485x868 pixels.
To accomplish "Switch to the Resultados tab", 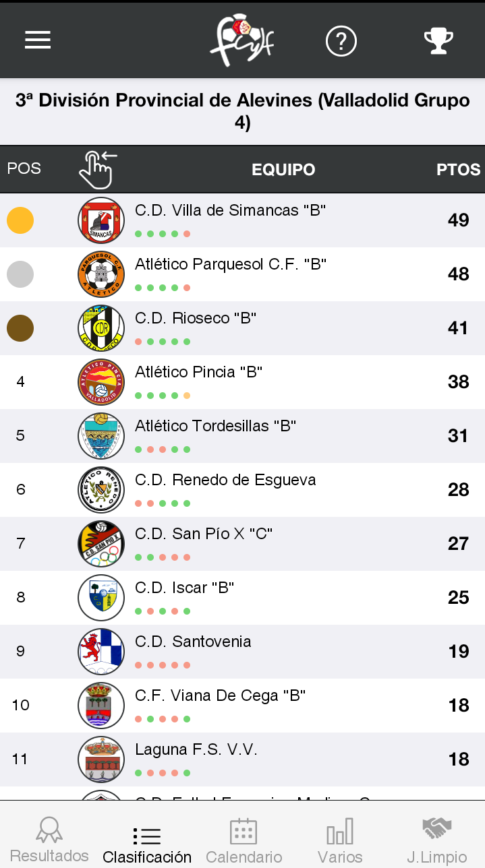I will pos(49,840).
